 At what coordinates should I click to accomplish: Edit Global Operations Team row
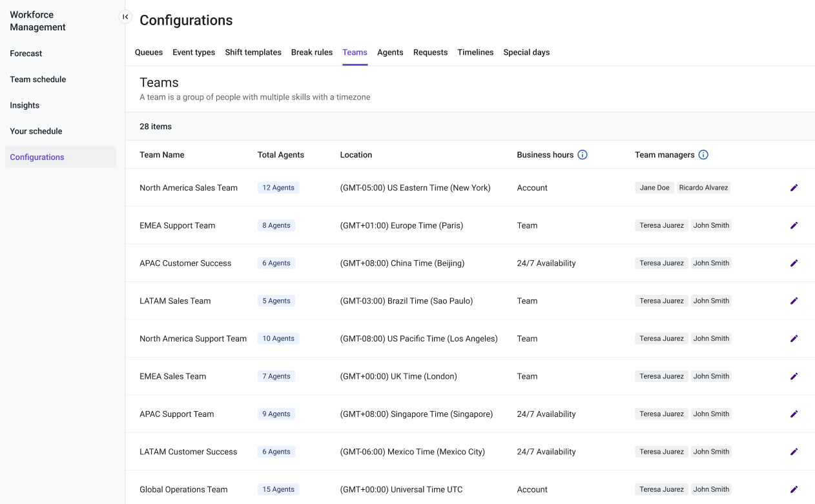(794, 489)
